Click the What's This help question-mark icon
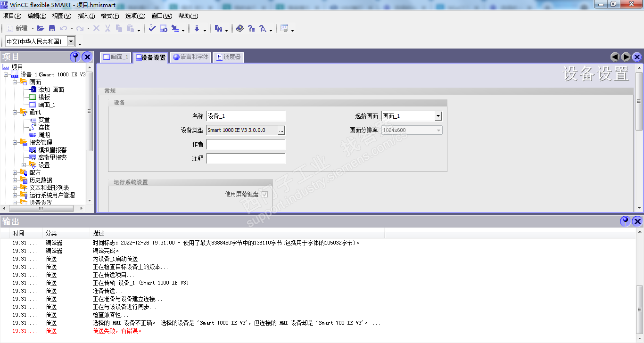Image resolution: width=644 pixels, height=343 pixels. pyautogui.click(x=251, y=28)
